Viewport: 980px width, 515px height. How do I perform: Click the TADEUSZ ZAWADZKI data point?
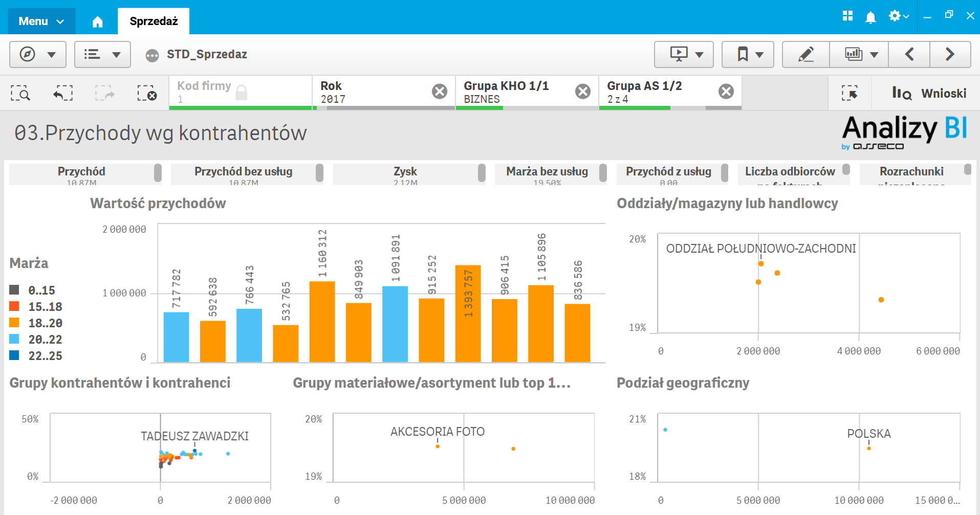coord(194,451)
